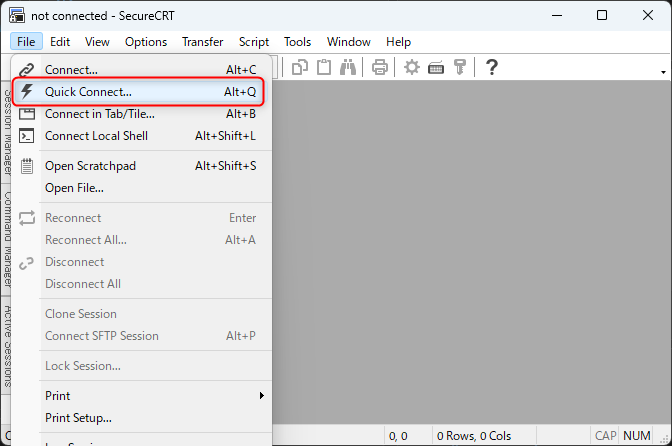Open the Command Manager side tab
Image resolution: width=672 pixels, height=446 pixels.
coord(6,240)
